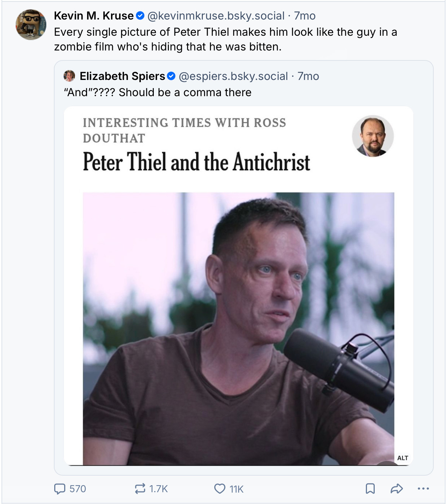Show the ALT text badge on image
The image size is (447, 504).
[402, 458]
